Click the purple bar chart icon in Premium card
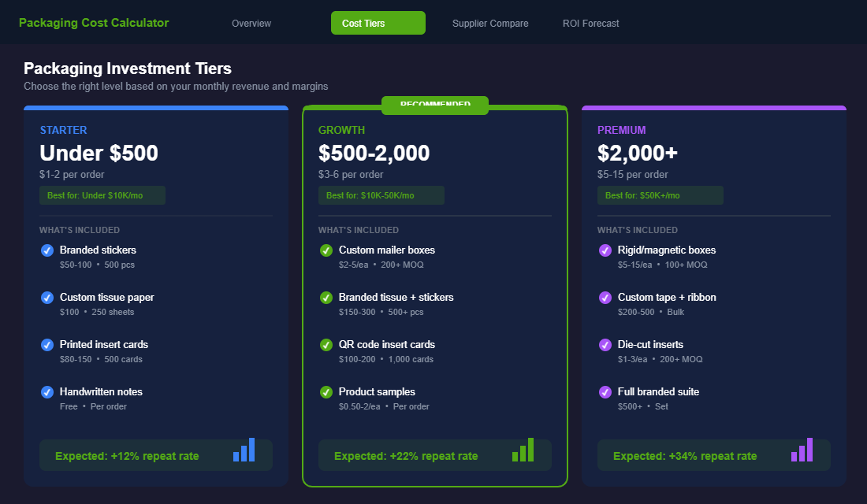Screen dimensions: 867x504 click(802, 450)
